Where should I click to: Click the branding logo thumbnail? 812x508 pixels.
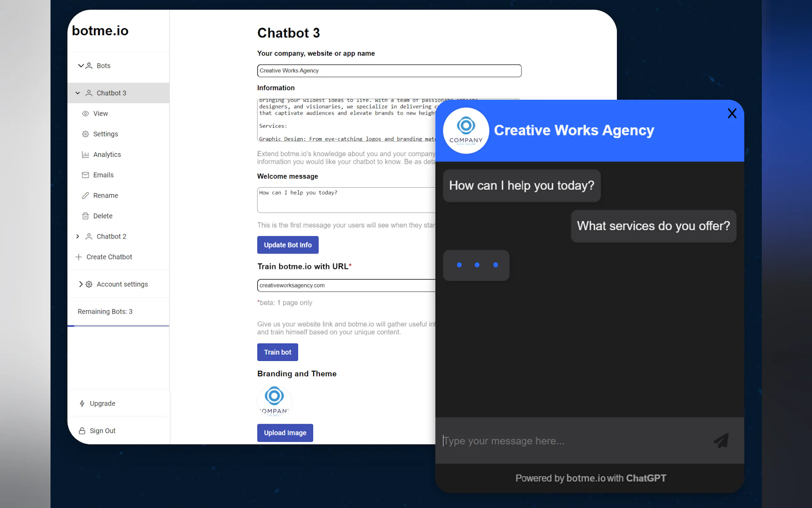click(x=274, y=401)
